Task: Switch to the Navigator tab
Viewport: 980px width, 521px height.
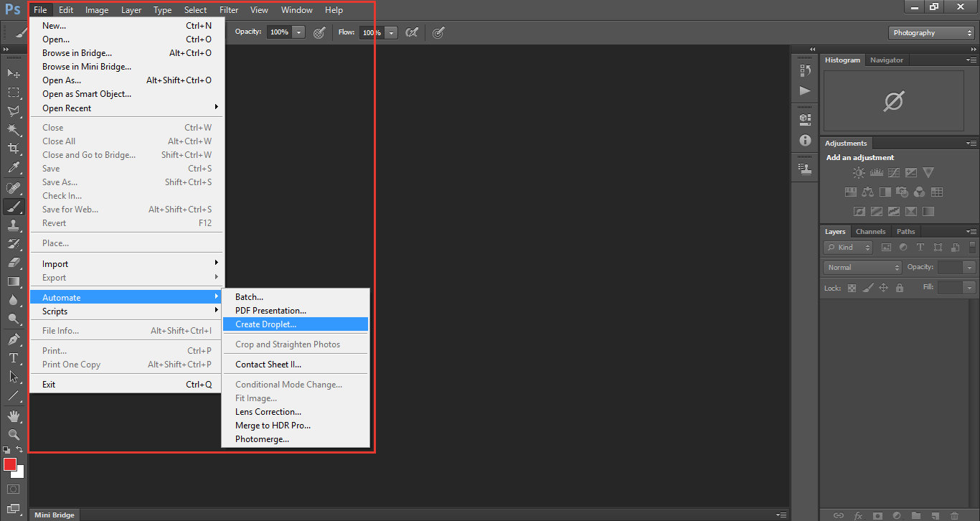Action: coord(887,60)
